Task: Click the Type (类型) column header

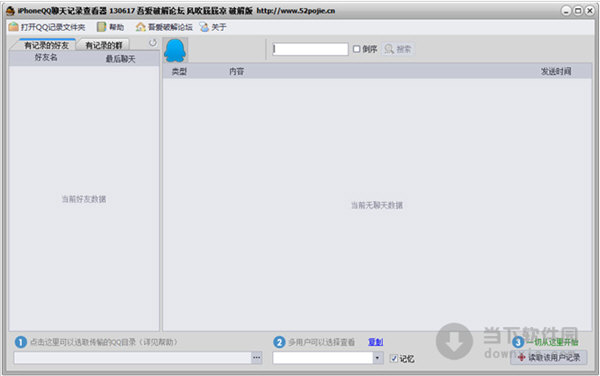Action: (179, 72)
